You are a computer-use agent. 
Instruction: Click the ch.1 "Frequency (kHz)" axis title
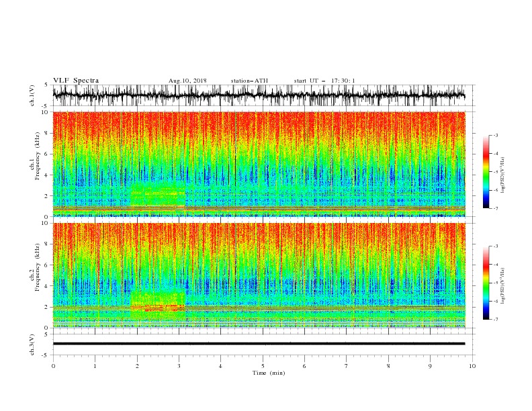[x=38, y=156]
